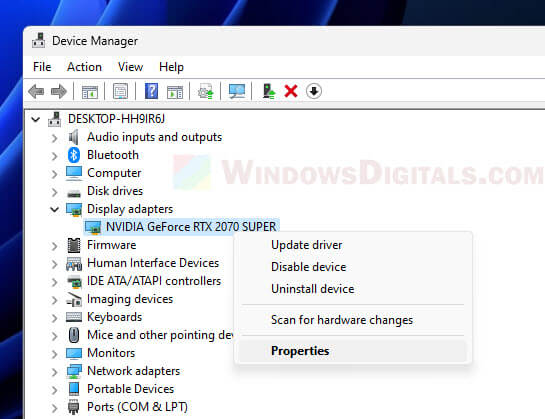Expand Human Interface Devices chevron

click(55, 264)
